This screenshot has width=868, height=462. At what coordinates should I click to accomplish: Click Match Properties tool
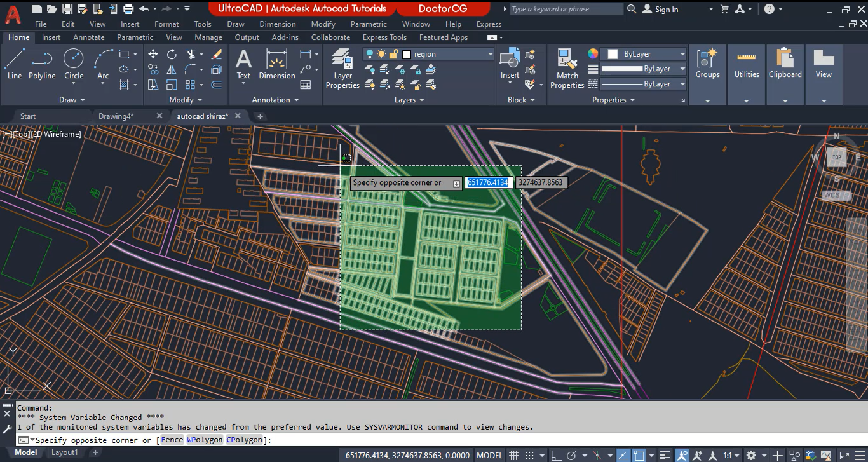click(567, 69)
